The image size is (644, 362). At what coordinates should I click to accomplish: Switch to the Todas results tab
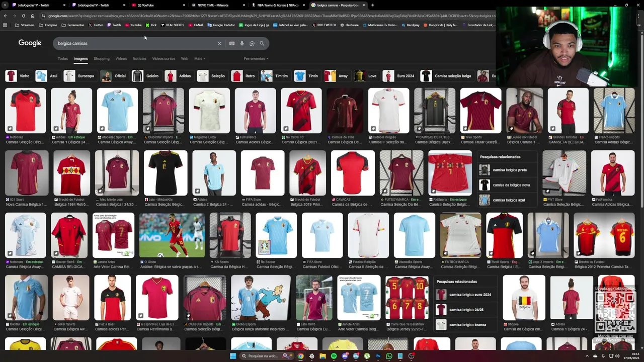coord(62,59)
